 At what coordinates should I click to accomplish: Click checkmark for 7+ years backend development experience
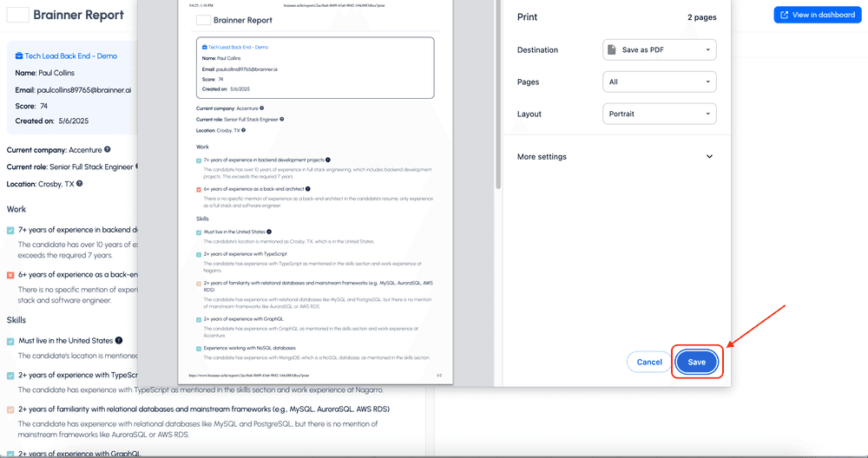[10, 231]
